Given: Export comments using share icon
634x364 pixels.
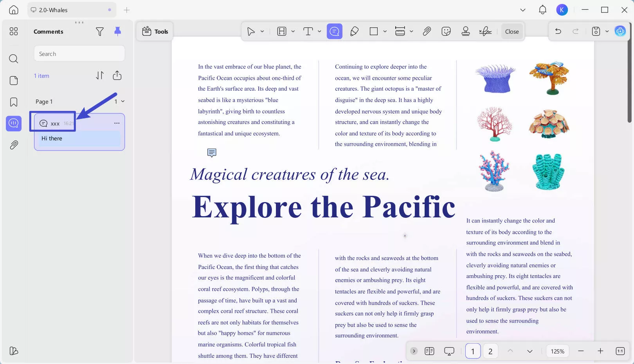Looking at the screenshot, I should pos(117,75).
